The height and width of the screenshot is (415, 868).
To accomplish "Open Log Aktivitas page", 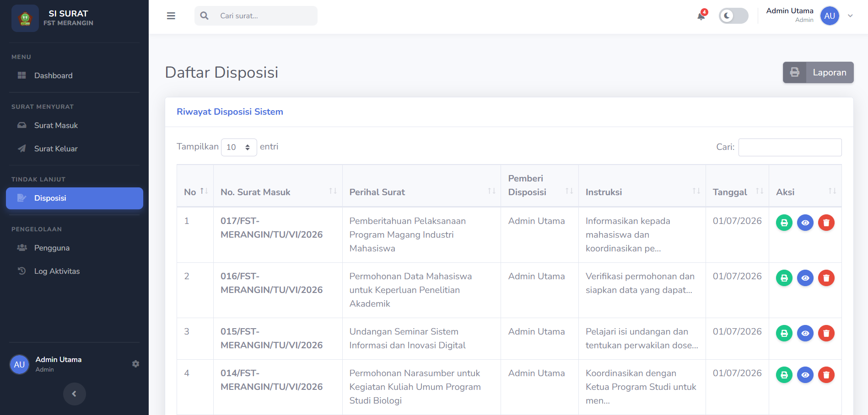I will click(75, 271).
